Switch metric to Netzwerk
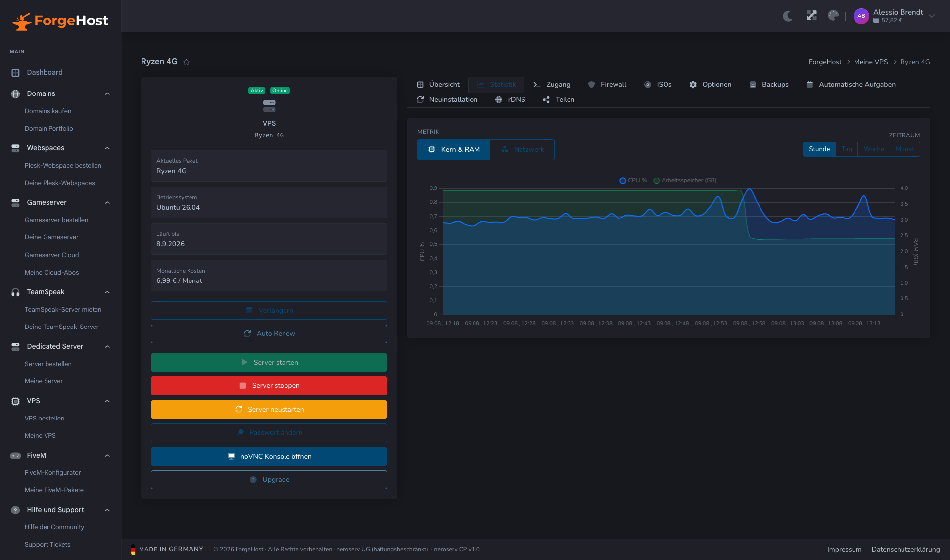This screenshot has height=560, width=950. tap(522, 149)
